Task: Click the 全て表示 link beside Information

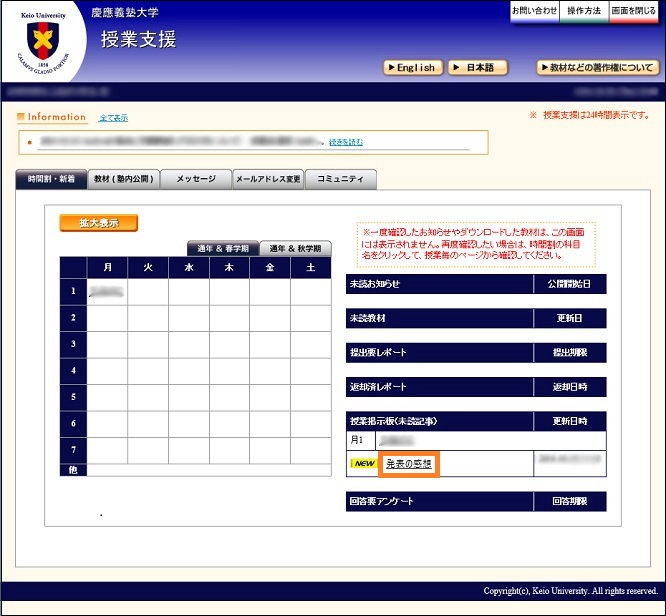Action: (113, 118)
